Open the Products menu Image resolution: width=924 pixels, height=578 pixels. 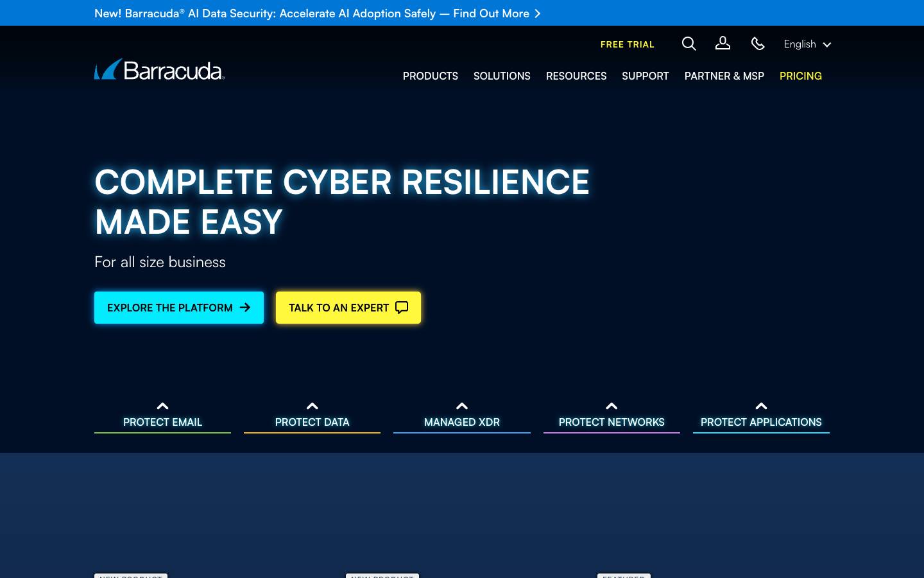coord(431,76)
